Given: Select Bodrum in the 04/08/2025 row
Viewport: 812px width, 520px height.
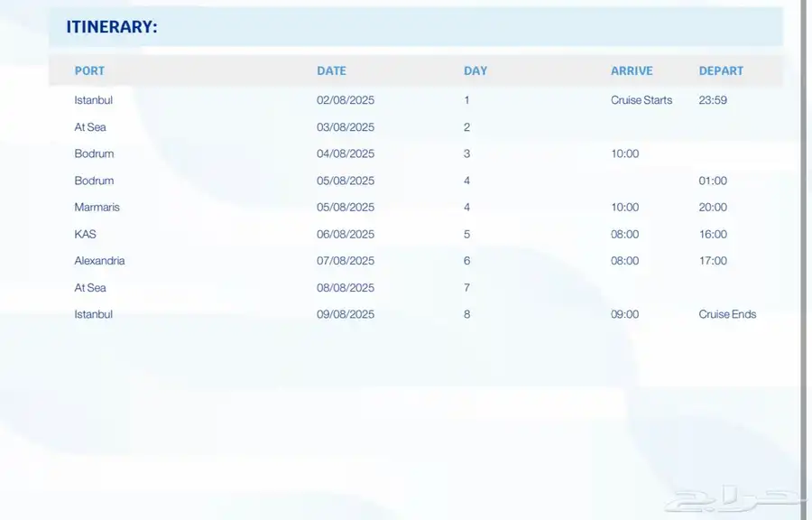Looking at the screenshot, I should 94,153.
